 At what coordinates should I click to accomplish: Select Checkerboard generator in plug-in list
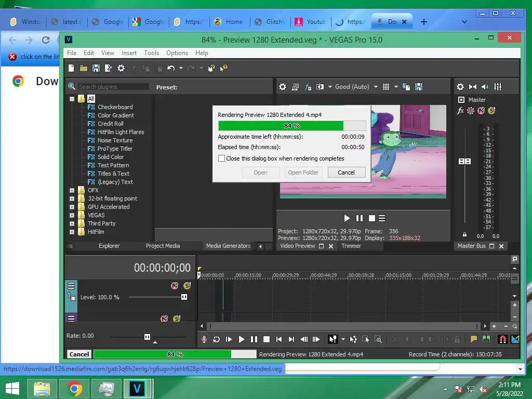(115, 107)
